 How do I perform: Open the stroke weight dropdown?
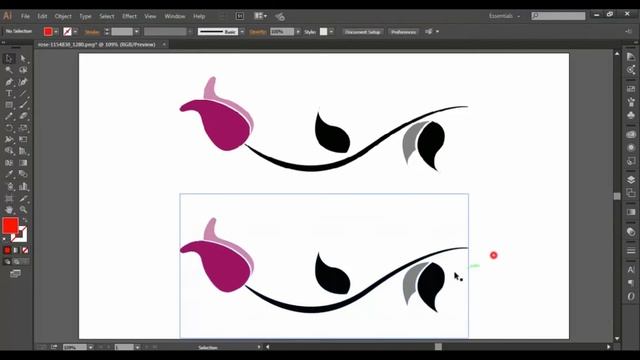click(x=137, y=32)
